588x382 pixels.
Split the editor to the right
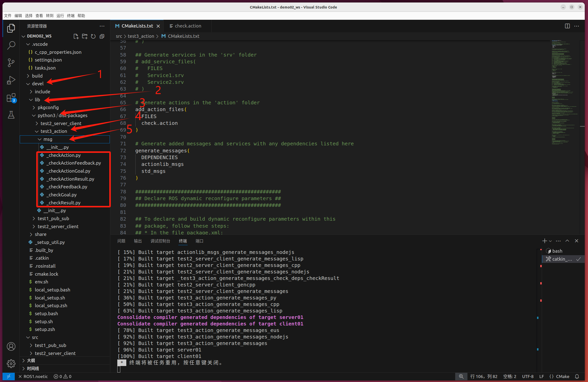pos(567,26)
